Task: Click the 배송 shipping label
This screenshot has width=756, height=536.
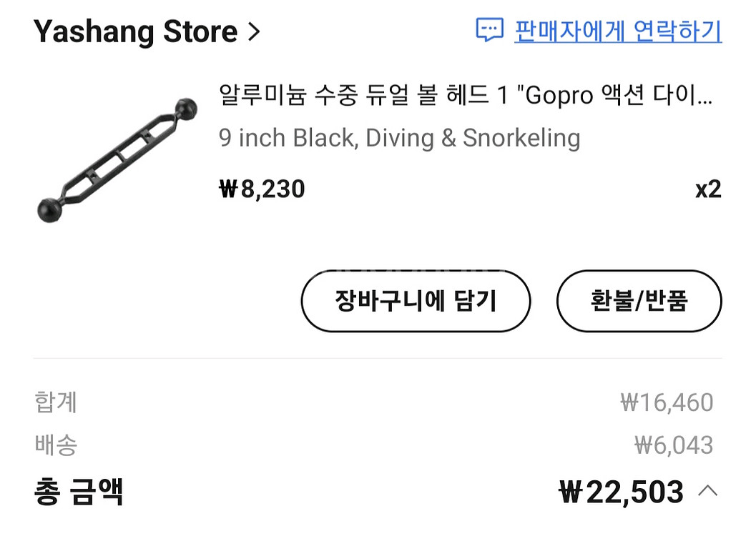Action: point(56,445)
